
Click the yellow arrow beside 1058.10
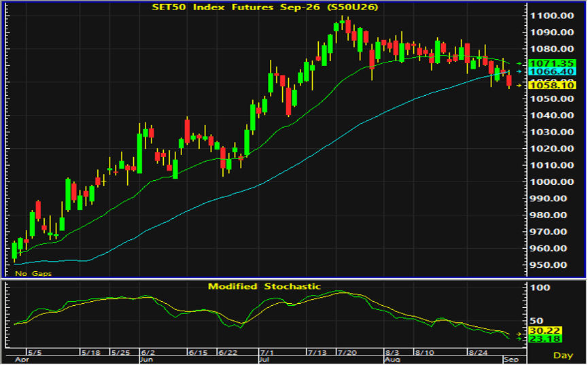tap(519, 86)
